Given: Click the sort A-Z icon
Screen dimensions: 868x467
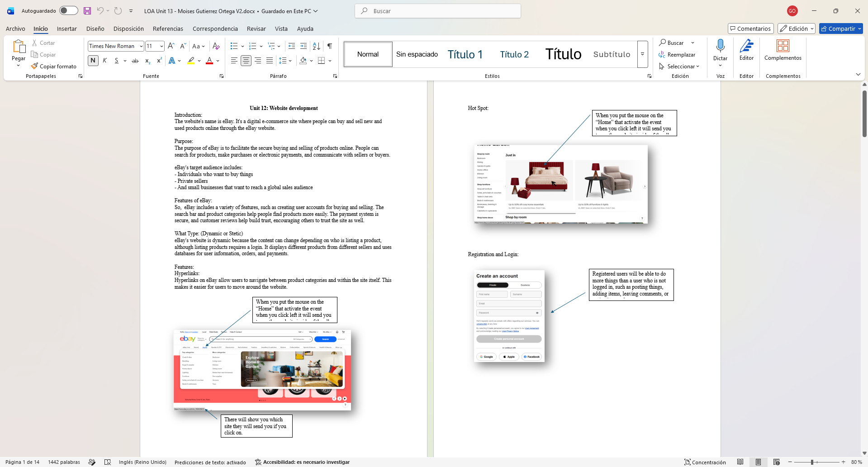Looking at the screenshot, I should pyautogui.click(x=317, y=46).
